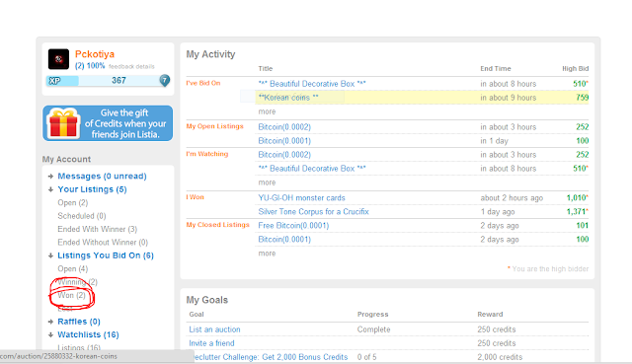Show Open (4) bids
632x364 pixels.
point(72,268)
